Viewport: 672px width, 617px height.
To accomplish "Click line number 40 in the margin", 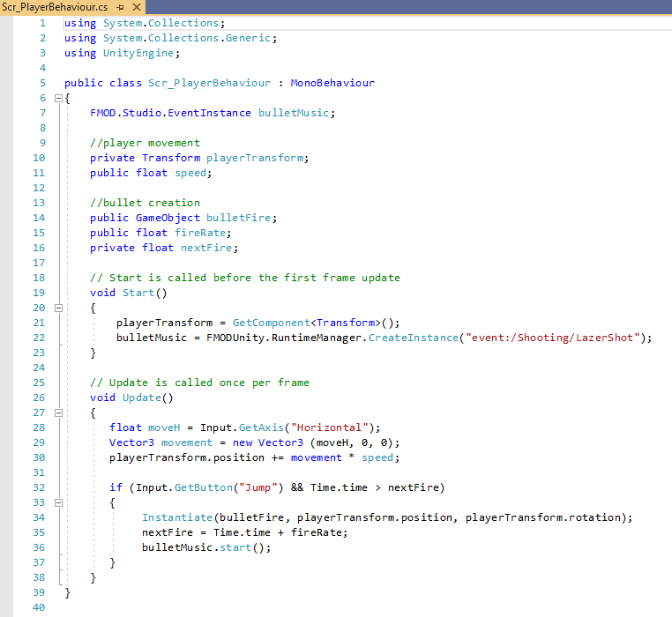I will (x=38, y=607).
